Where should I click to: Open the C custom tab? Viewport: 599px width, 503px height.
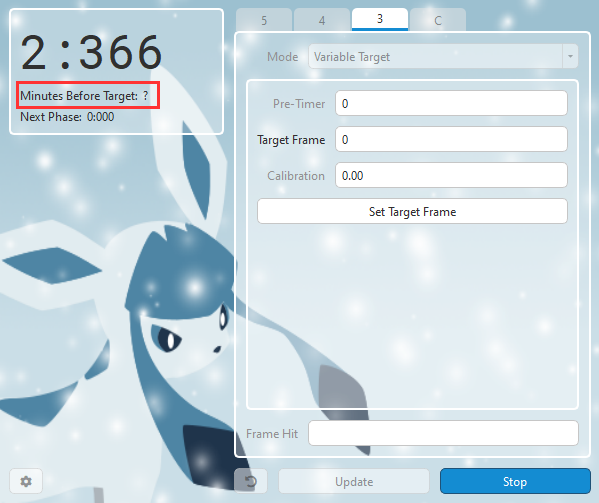coord(438,20)
